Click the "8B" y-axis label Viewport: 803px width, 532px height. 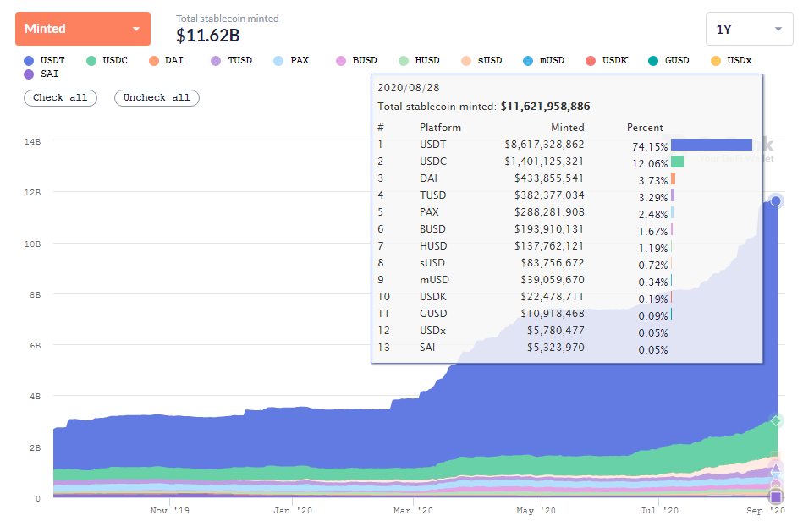click(x=35, y=295)
